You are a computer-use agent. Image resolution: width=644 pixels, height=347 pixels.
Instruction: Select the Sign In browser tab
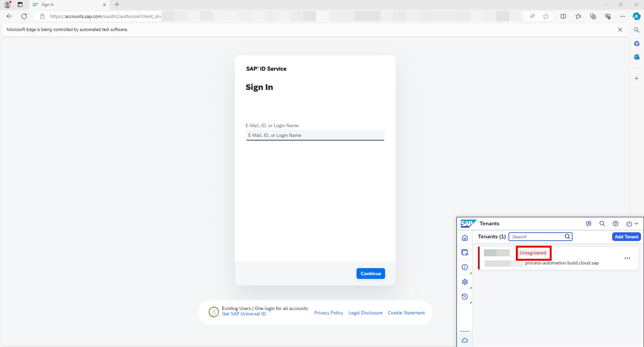point(70,5)
